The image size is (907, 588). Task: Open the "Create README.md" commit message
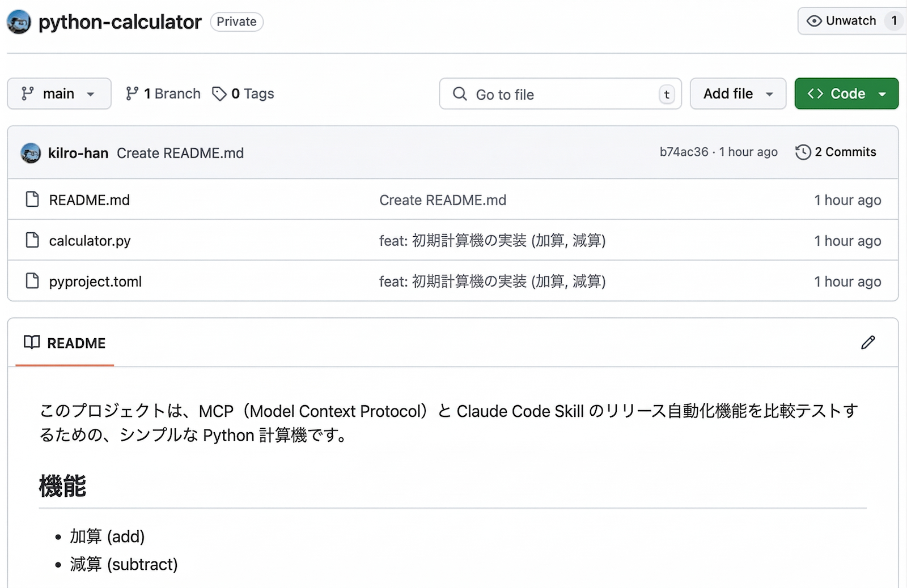(180, 152)
